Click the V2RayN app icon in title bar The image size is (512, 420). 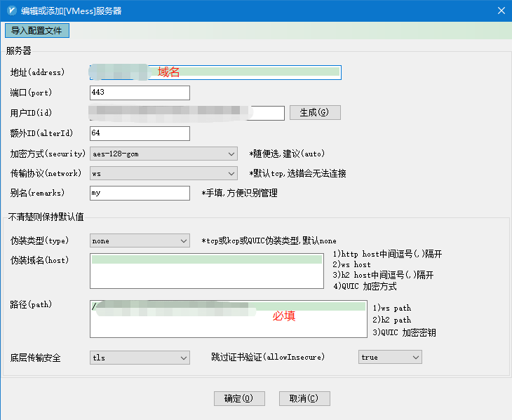[x=12, y=11]
